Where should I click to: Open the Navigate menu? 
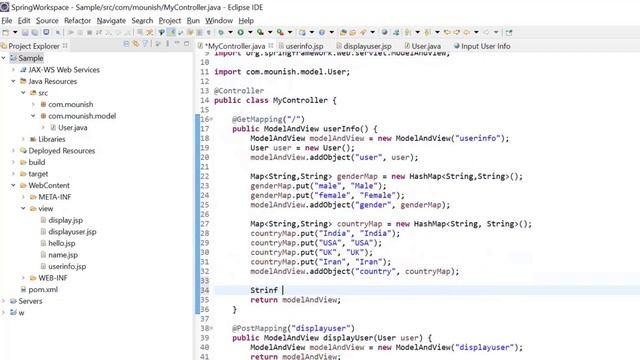(x=111, y=20)
